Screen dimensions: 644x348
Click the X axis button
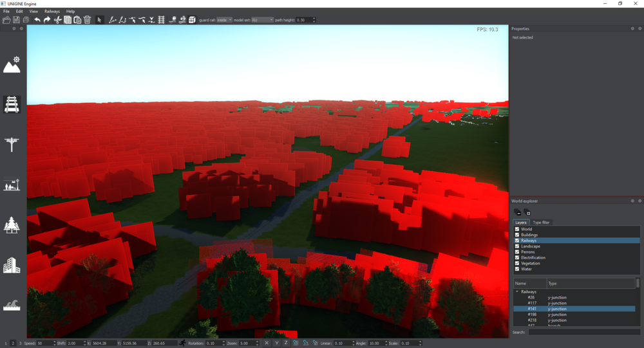(x=267, y=343)
